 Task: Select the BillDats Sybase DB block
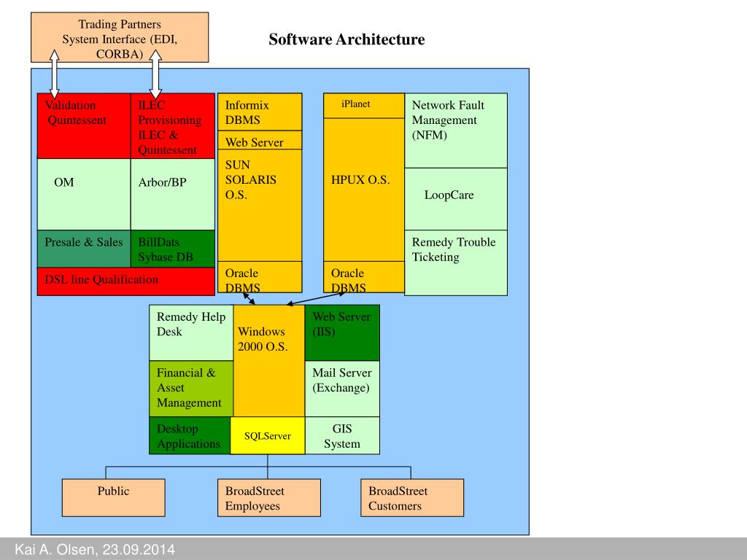(x=173, y=249)
